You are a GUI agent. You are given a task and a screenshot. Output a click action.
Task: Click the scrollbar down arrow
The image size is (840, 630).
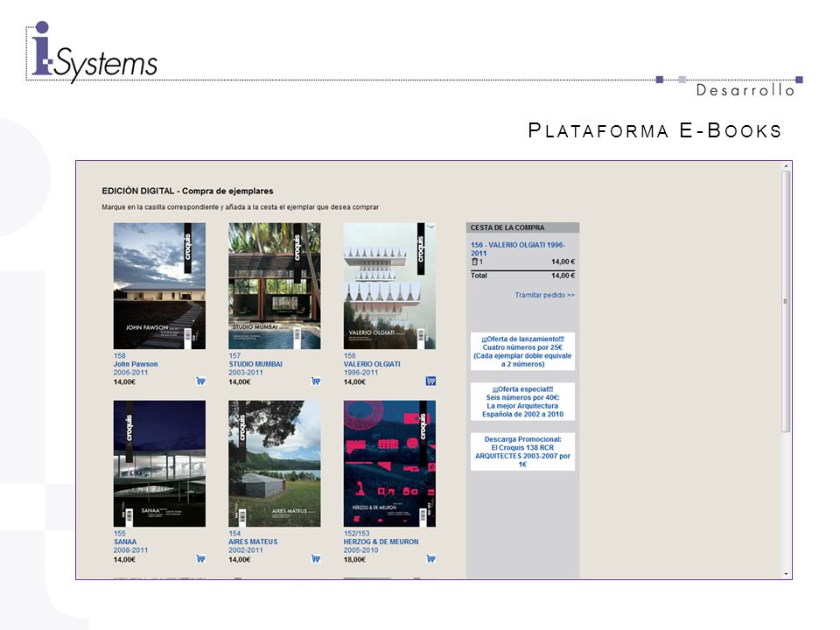tap(786, 574)
